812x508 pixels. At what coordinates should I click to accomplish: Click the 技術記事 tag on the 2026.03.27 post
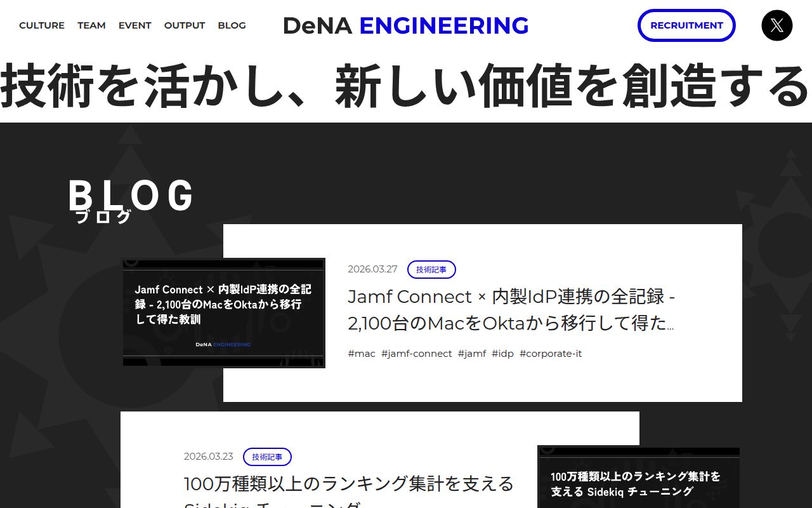tap(431, 269)
